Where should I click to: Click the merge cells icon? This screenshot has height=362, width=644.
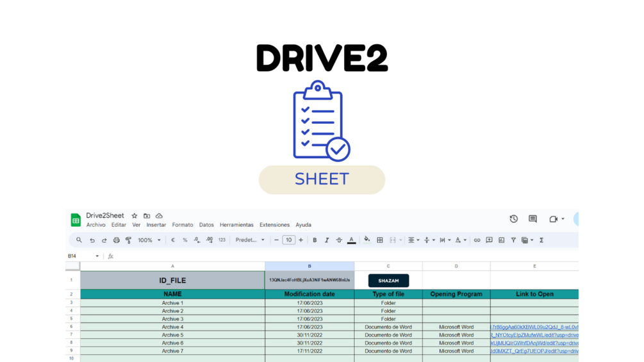pyautogui.click(x=393, y=240)
